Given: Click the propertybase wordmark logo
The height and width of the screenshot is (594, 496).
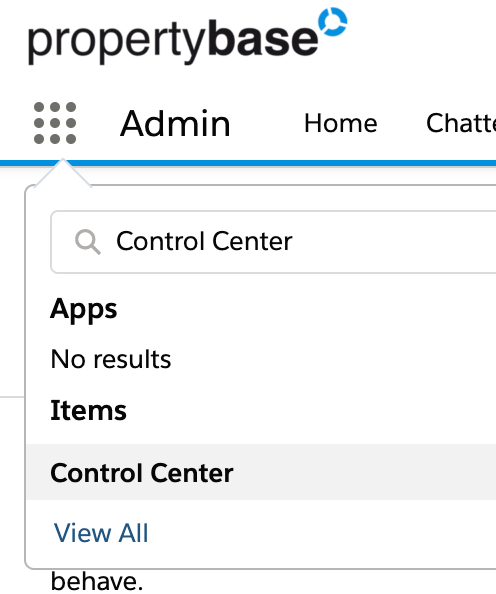Looking at the screenshot, I should (188, 38).
